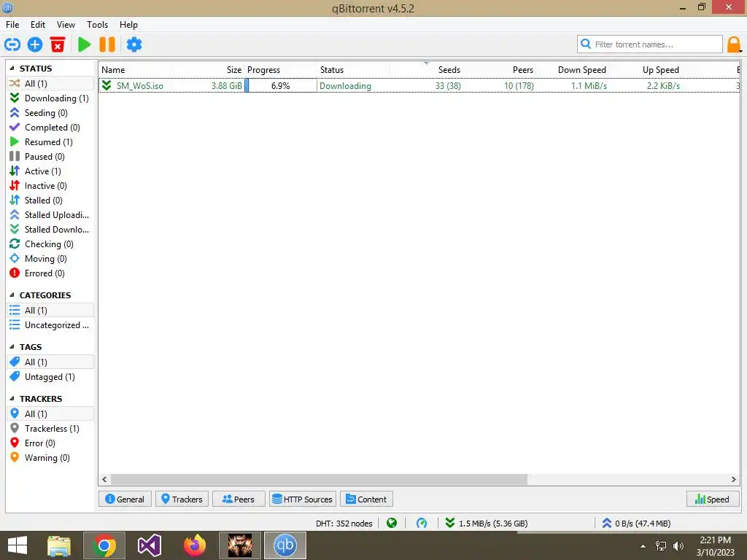Open the Tools menu
Image resolution: width=747 pixels, height=560 pixels.
[x=97, y=25]
